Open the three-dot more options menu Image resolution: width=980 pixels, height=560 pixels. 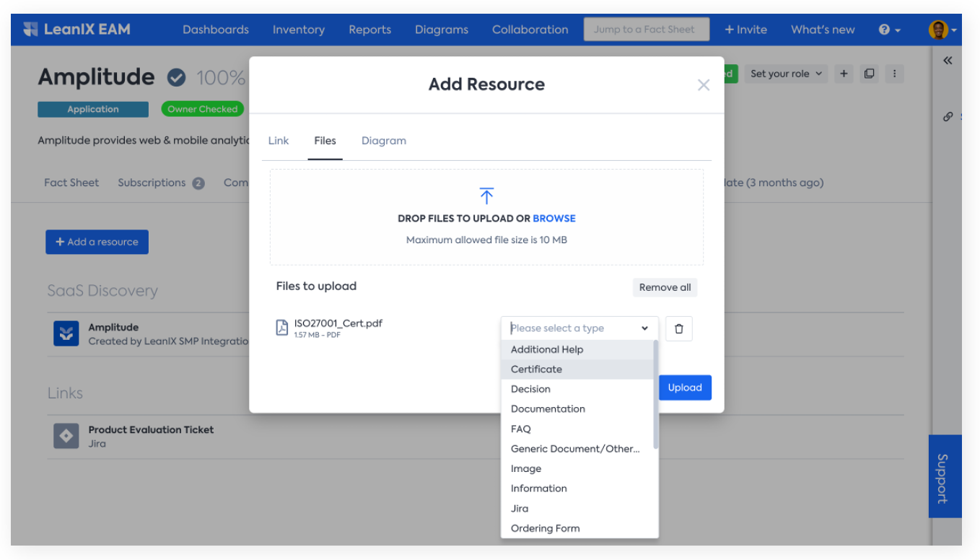(895, 74)
